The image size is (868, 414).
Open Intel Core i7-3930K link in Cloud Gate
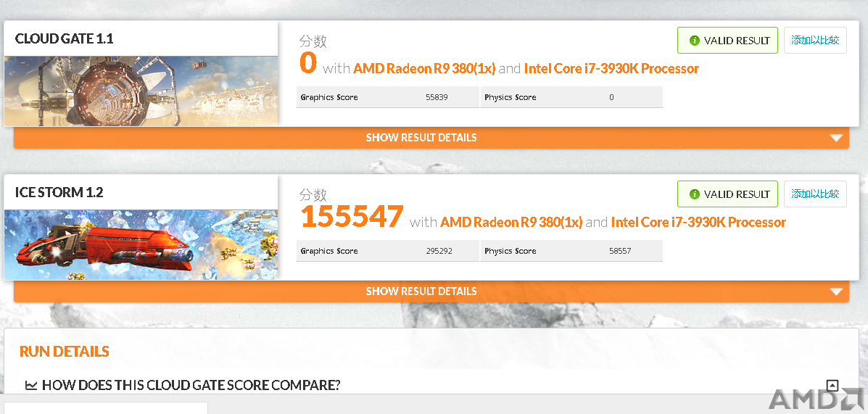click(x=611, y=69)
